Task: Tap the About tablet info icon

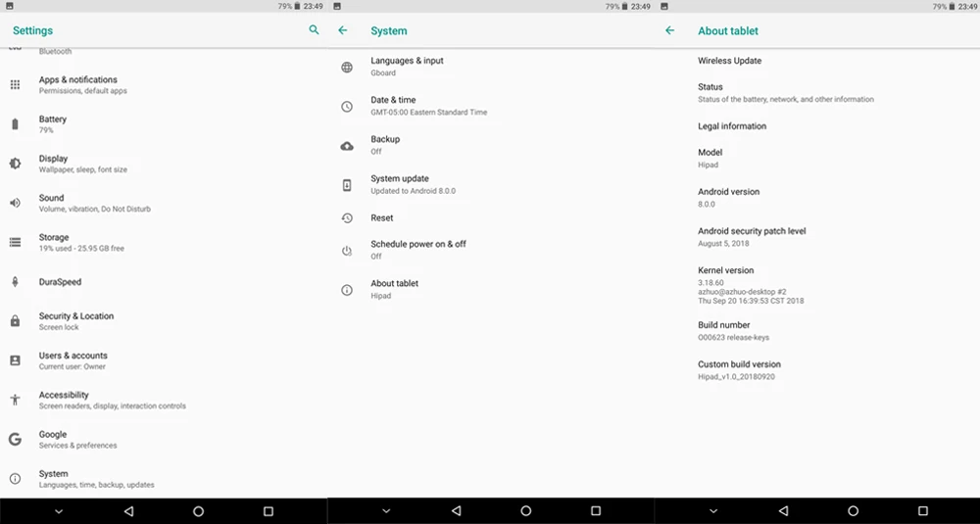Action: coord(347,290)
